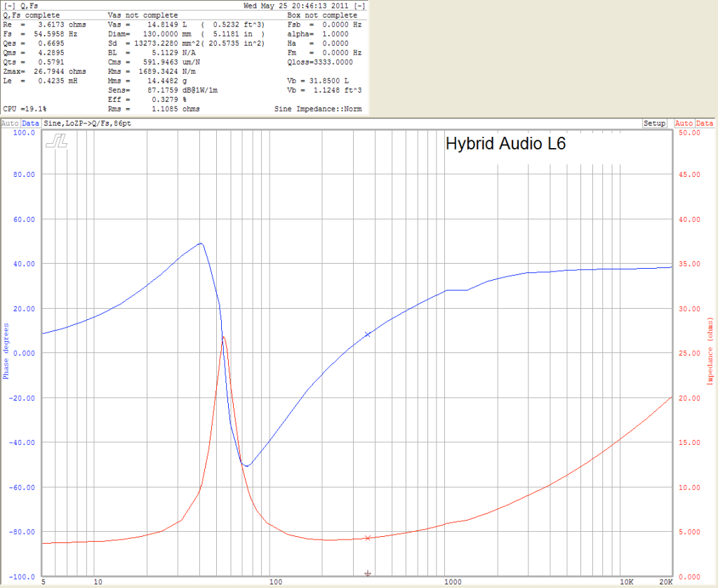718x588 pixels.
Task: Click the 'Vas not complete' status text
Action: (143, 15)
